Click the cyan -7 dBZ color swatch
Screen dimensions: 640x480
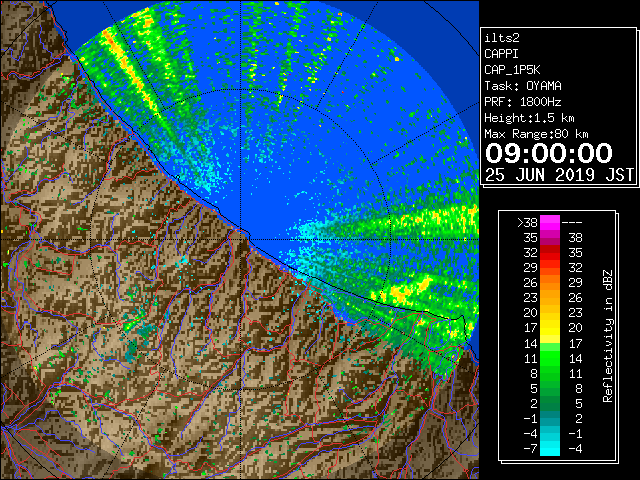click(x=549, y=449)
